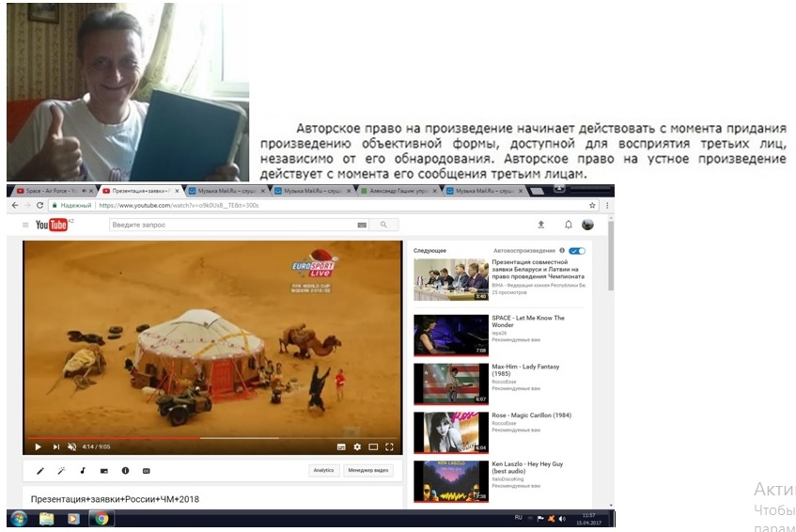Click the Ken Laszlo video thumbnail

pos(451,481)
